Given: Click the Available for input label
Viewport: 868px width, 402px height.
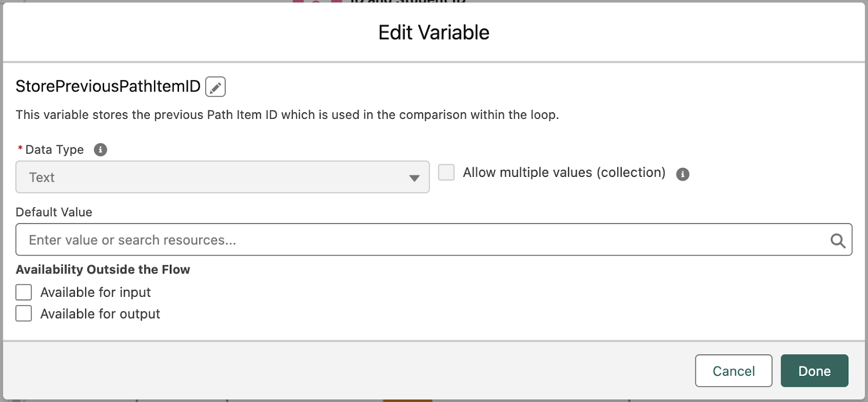Looking at the screenshot, I should (95, 292).
